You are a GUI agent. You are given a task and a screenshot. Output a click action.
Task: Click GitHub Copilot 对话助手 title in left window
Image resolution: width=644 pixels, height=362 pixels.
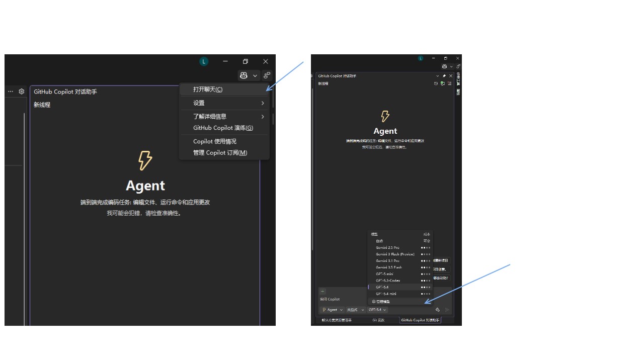coord(65,92)
